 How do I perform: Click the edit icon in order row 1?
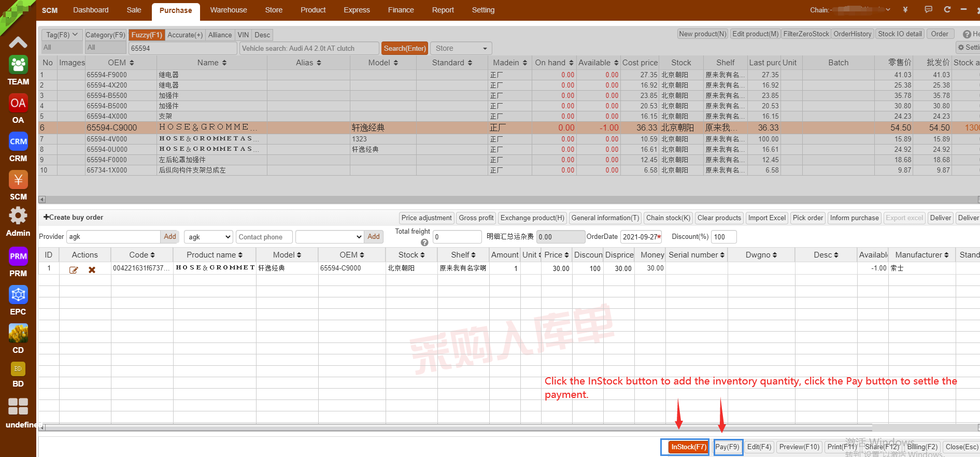(74, 270)
